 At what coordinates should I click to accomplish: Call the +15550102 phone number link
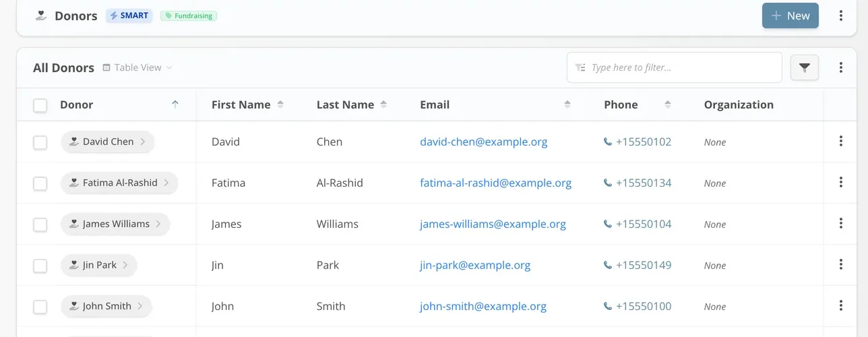click(644, 142)
